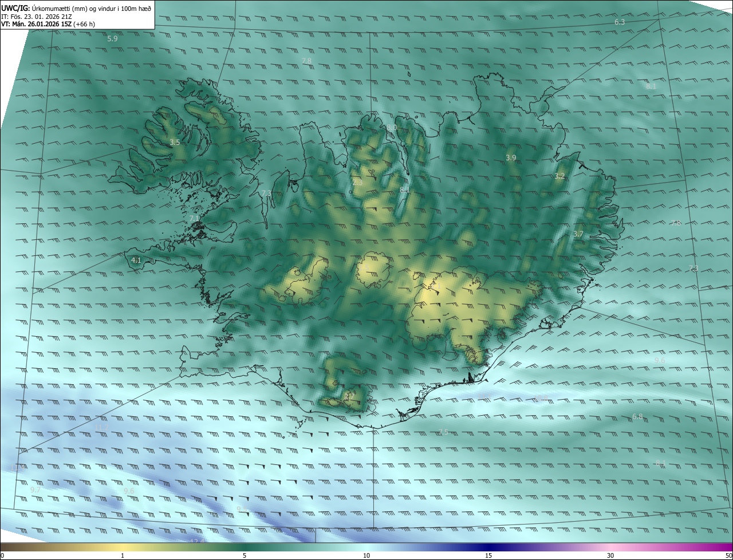Click the 6.3 value label
The width and height of the screenshot is (733, 560).
point(620,22)
